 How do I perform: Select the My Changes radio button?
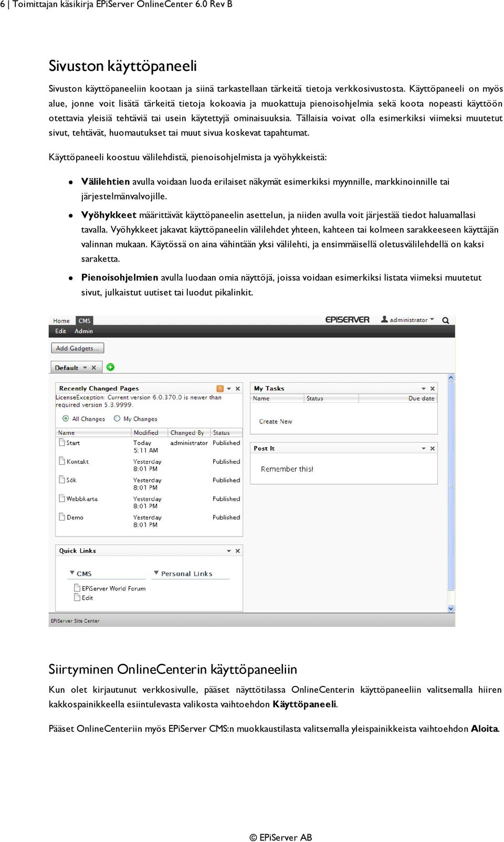click(x=117, y=419)
